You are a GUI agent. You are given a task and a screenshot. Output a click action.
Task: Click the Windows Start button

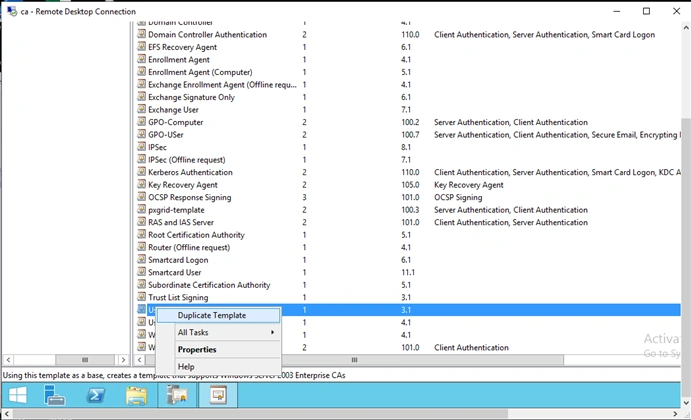pos(18,394)
